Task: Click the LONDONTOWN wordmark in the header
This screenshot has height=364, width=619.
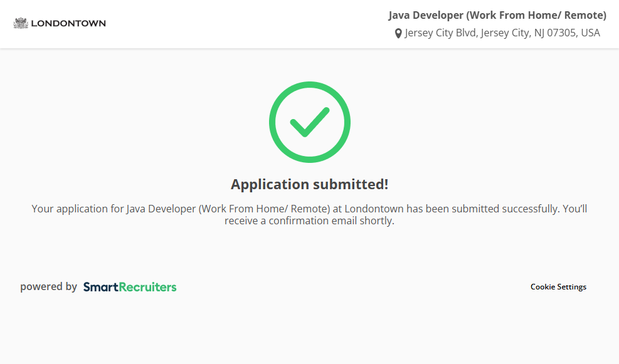Action: click(68, 23)
